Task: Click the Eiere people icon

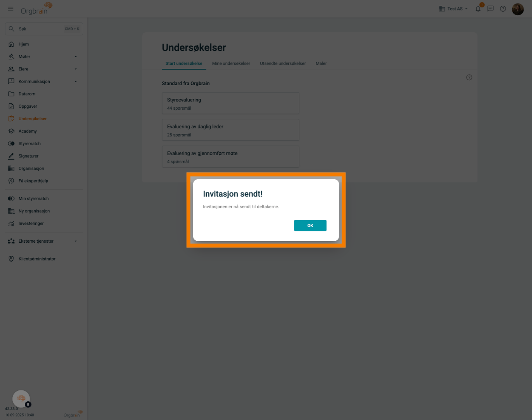Action: (x=11, y=69)
